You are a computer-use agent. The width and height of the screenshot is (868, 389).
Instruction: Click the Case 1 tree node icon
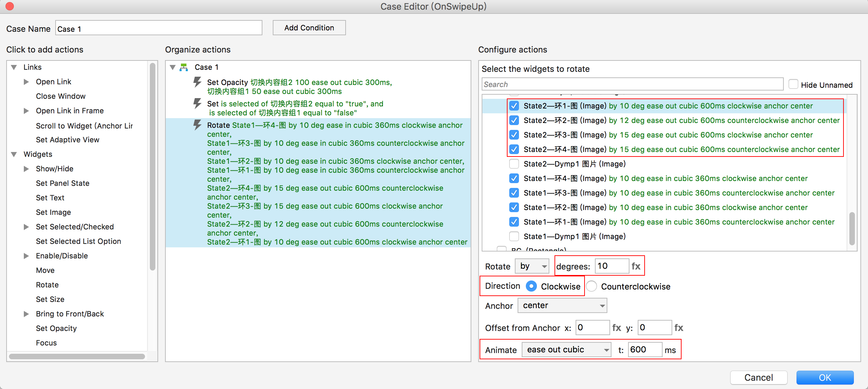pos(184,67)
